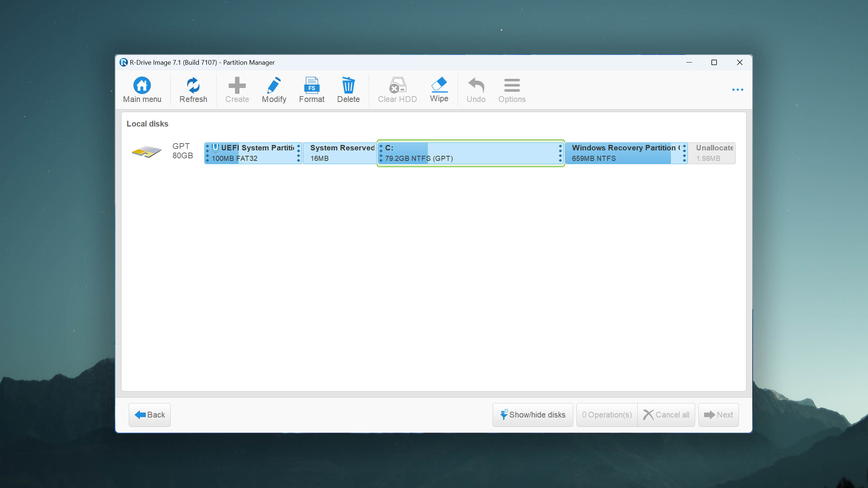Open the three-dot overflow menu
Viewport: 868px width, 488px height.
click(x=737, y=90)
